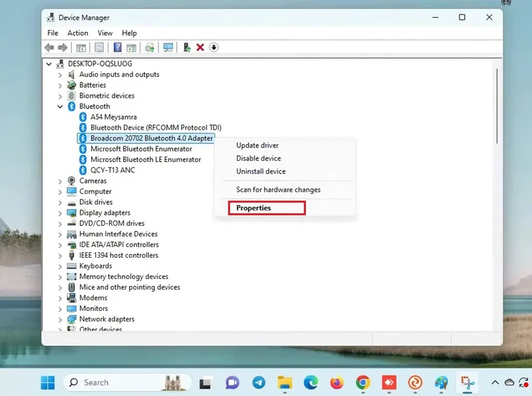Click the scan for hardware changes monitor icon
Screen dimensions: 532x396
168,47
